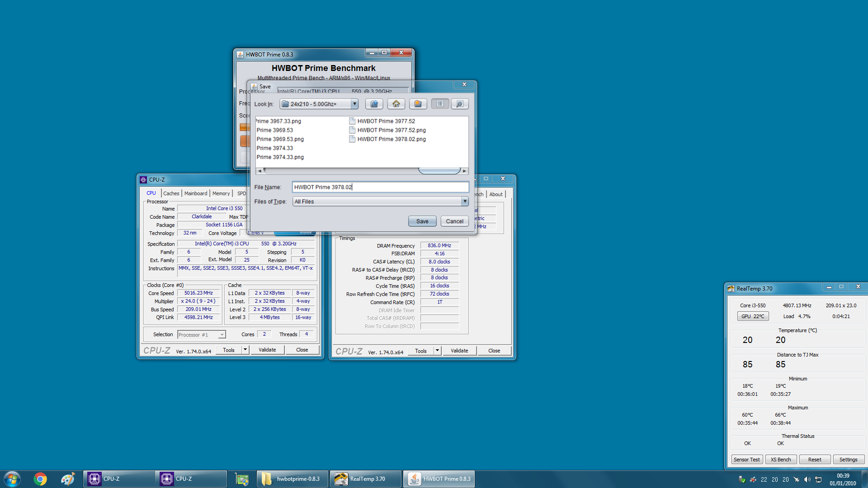Open RealTemp Settings
This screenshot has height=488, width=868.
849,460
